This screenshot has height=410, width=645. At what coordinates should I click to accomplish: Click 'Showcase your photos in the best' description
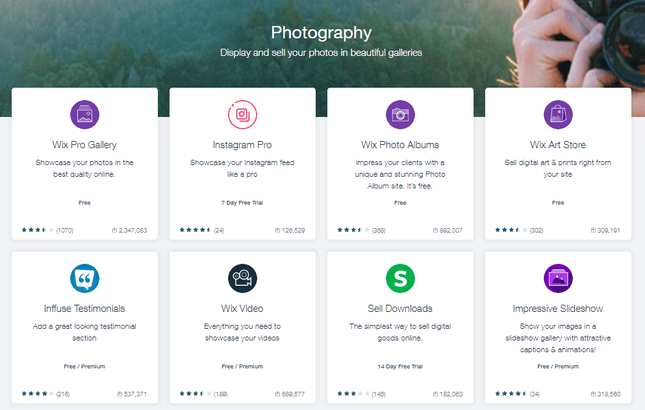pos(84,168)
